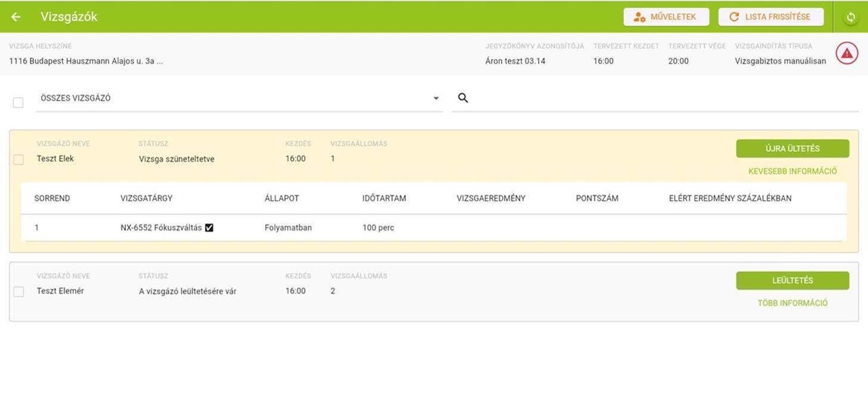
Task: Toggle the select-all examinees checkbox
Action: coord(18,102)
